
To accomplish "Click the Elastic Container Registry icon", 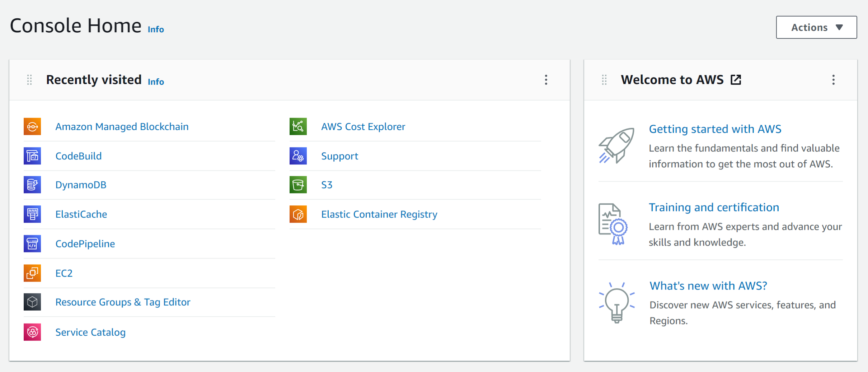I will [x=298, y=214].
